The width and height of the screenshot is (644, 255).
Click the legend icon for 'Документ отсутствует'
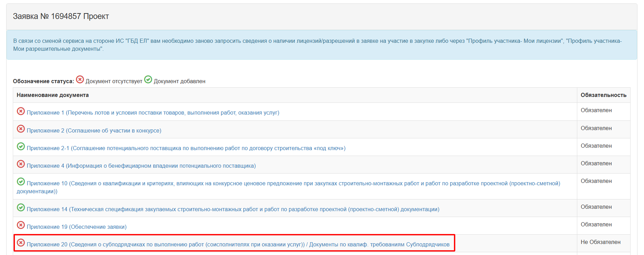[x=80, y=80]
